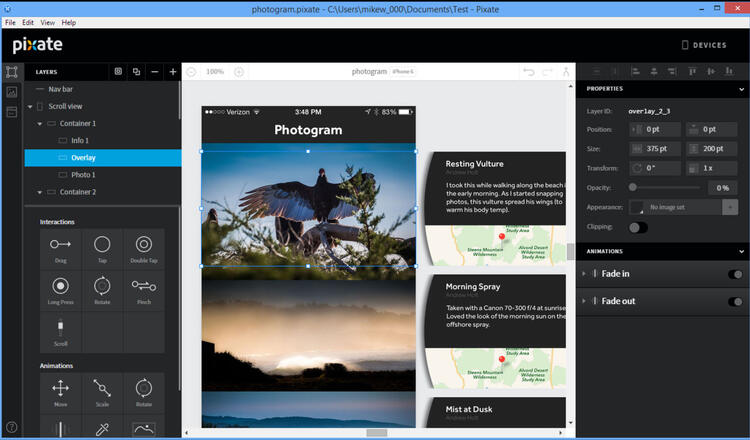Choose the Double Tap interaction
The height and width of the screenshot is (440, 750).
pyautogui.click(x=144, y=249)
